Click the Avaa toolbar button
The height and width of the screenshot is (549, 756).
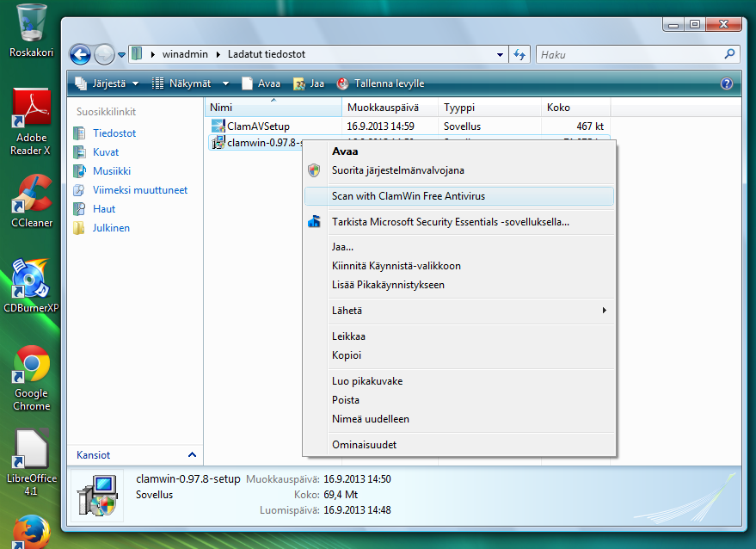click(x=261, y=83)
